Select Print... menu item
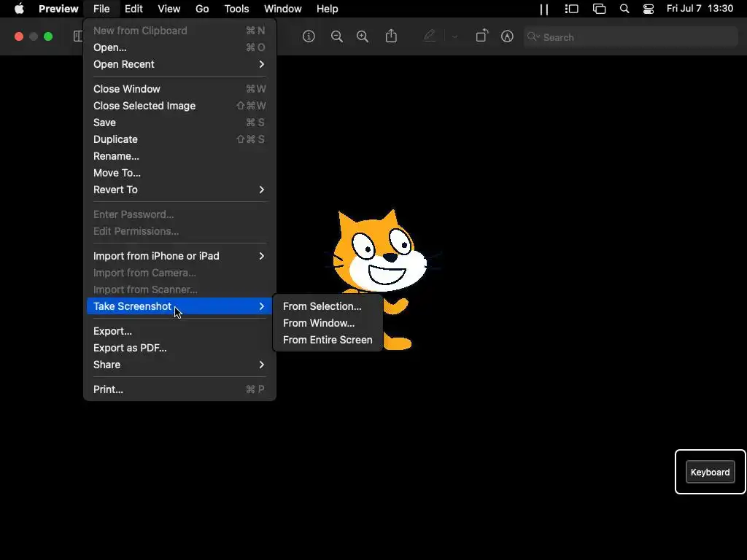The height and width of the screenshot is (560, 747). 179,389
